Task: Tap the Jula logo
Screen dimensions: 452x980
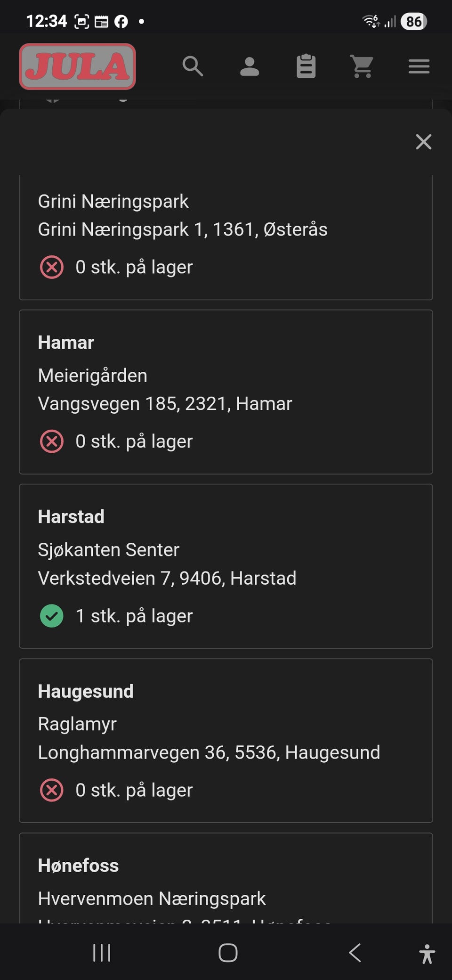Action: click(x=78, y=66)
